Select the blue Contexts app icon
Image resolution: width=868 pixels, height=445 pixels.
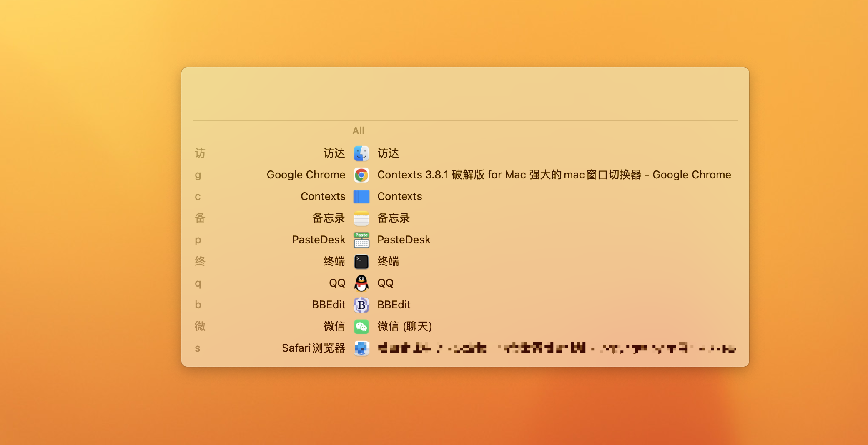pyautogui.click(x=361, y=196)
